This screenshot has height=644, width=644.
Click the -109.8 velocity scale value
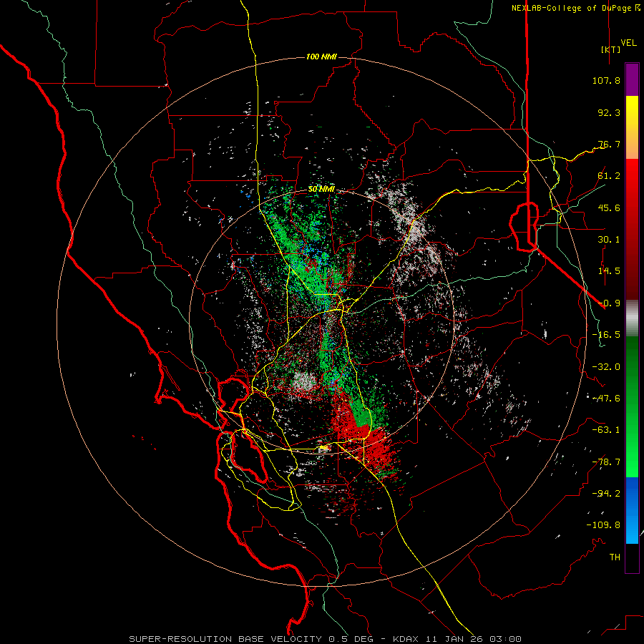pos(603,525)
